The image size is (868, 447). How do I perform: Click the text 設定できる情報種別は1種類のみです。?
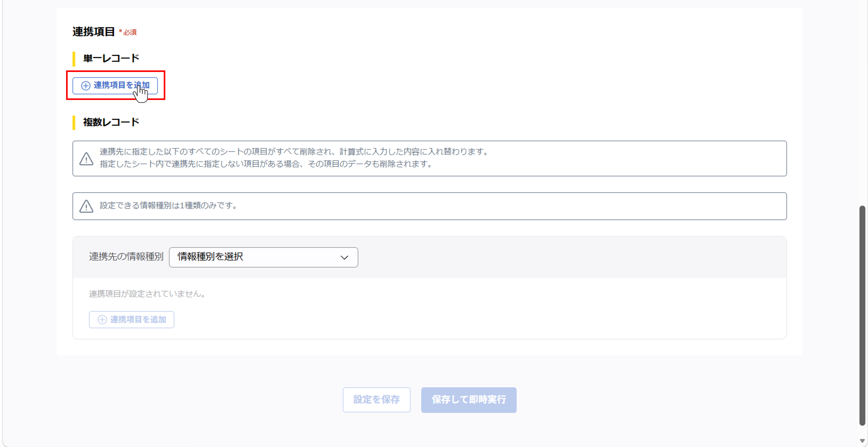(169, 205)
